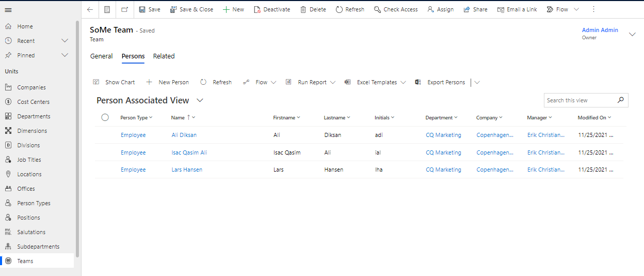Click the Deactivate icon in toolbar
This screenshot has width=644, height=276.
click(x=257, y=9)
